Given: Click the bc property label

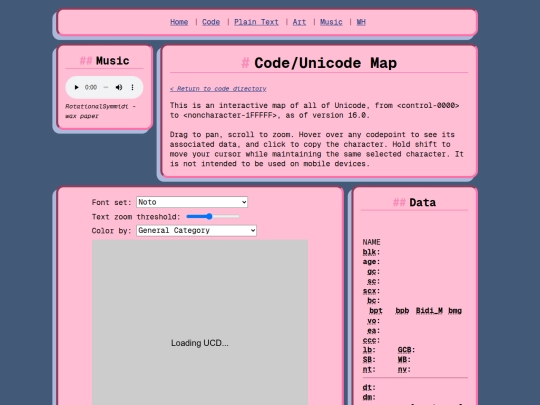Looking at the screenshot, I should 373,301.
